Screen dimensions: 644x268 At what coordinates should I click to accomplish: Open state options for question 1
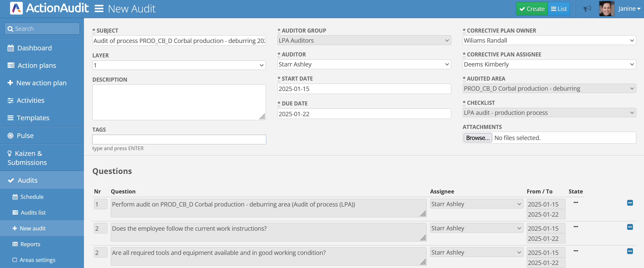(x=576, y=203)
